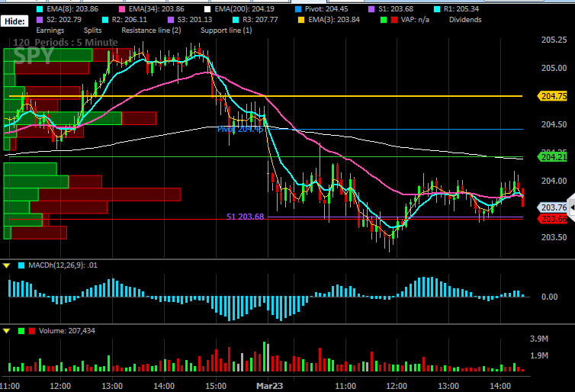Screen dimensions: 575x392
Task: Click the Pivot 204.45 line label on chart
Action: [x=240, y=129]
